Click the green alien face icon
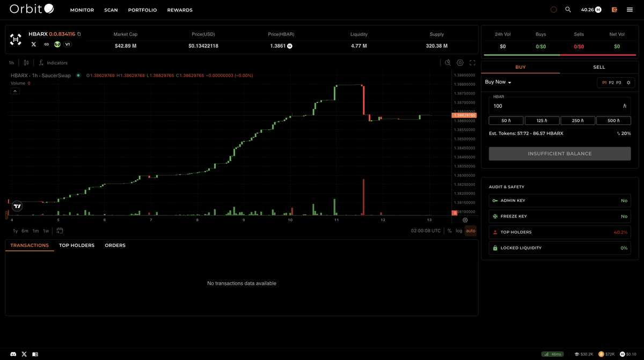 pos(57,45)
